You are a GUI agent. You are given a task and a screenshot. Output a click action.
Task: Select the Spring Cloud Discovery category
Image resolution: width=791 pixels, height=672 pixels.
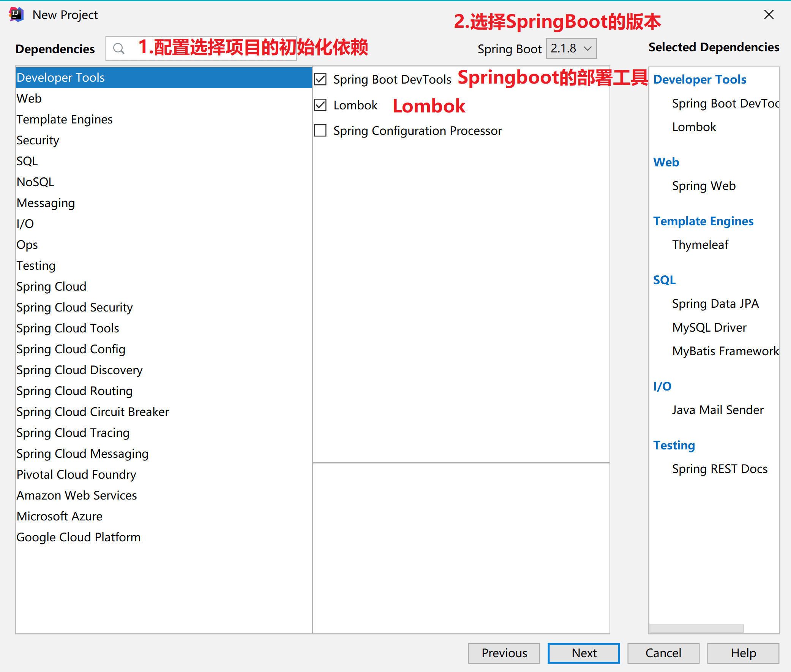click(79, 370)
